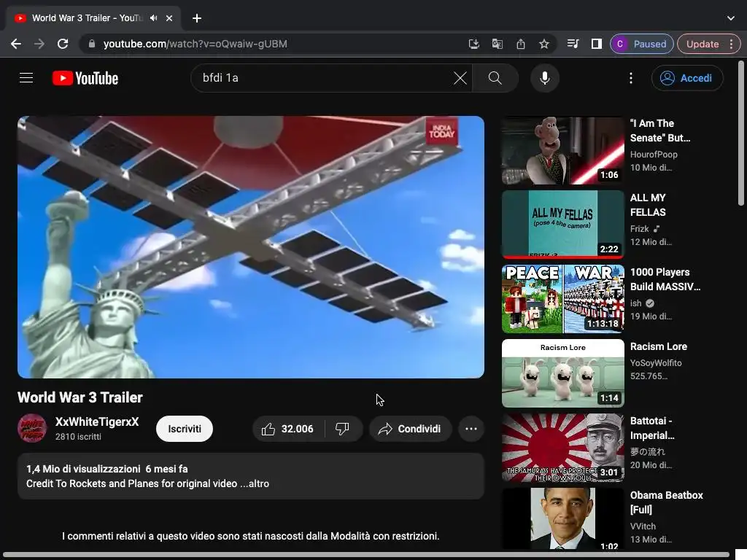Click the World War 3 Trailer video title
The width and height of the screenshot is (747, 560).
coord(80,397)
